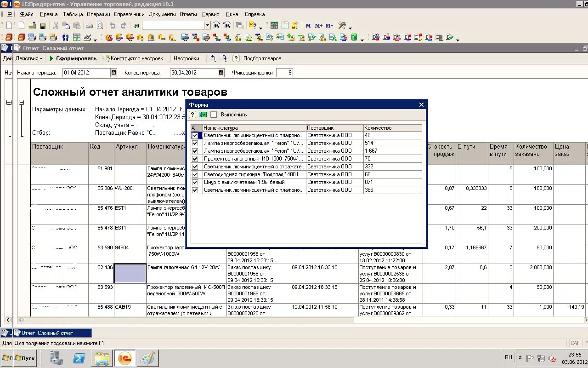
Task: Click the restore settings icon with up-left arrow
Action: point(213,58)
